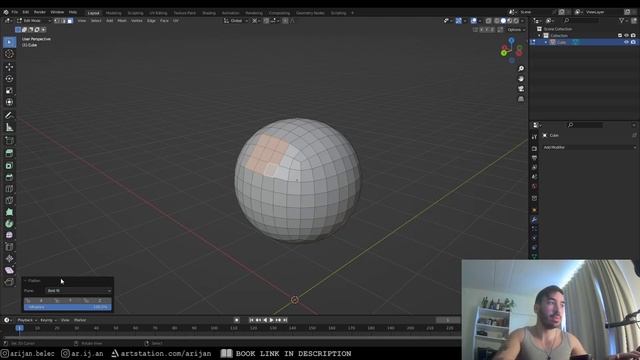Toggle camera view in the viewport
This screenshot has height=360, width=640.
521,89
